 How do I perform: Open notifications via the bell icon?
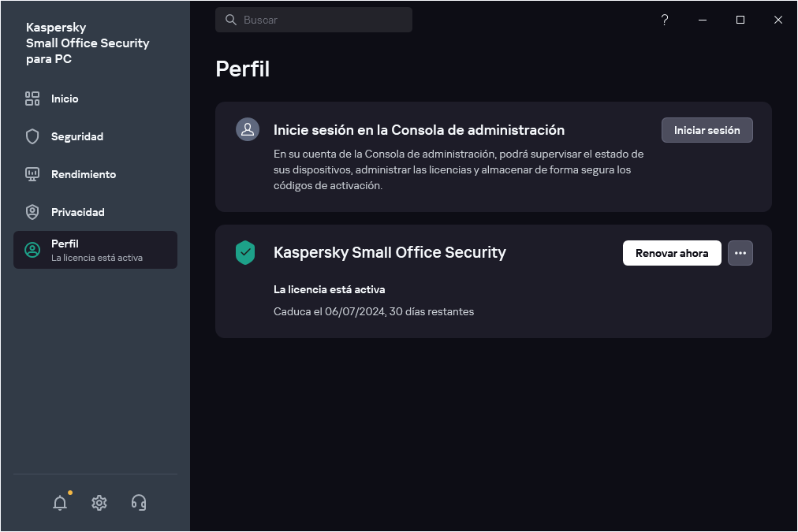[60, 502]
